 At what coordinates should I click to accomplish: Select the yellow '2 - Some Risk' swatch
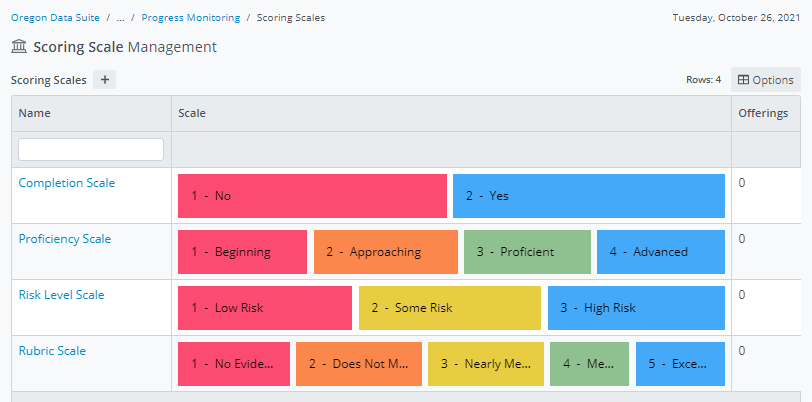[450, 308]
